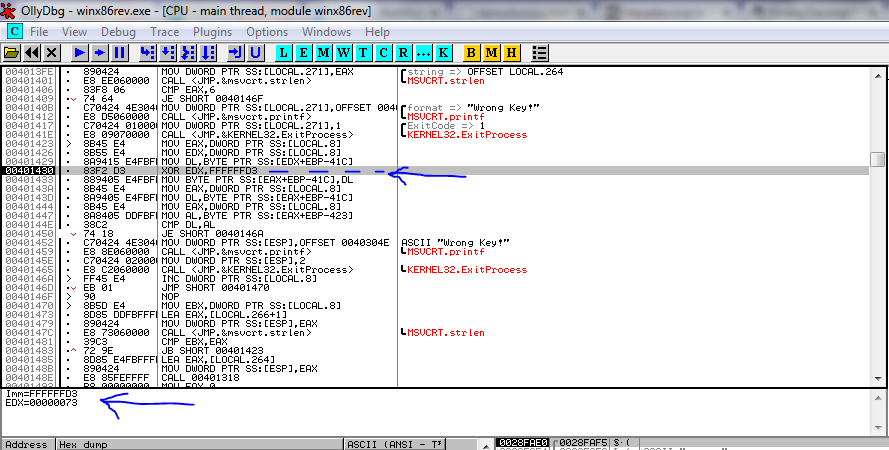Open the Help menu
The width and height of the screenshot is (889, 450).
coord(377,32)
